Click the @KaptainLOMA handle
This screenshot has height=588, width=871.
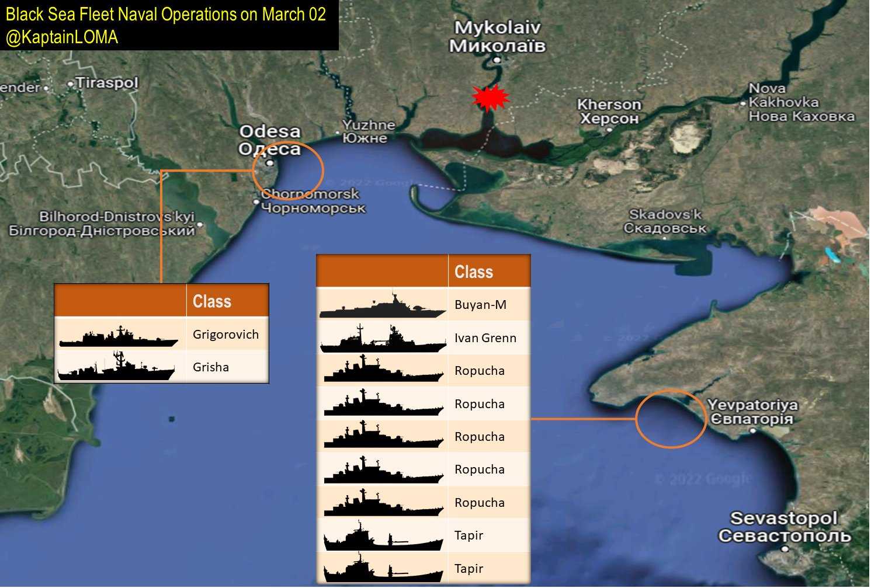(62, 37)
